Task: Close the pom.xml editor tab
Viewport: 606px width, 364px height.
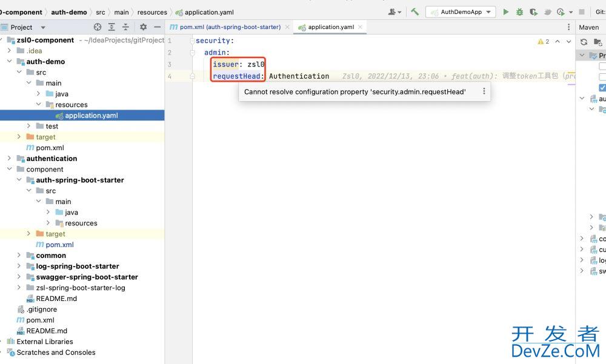Action: tap(287, 27)
